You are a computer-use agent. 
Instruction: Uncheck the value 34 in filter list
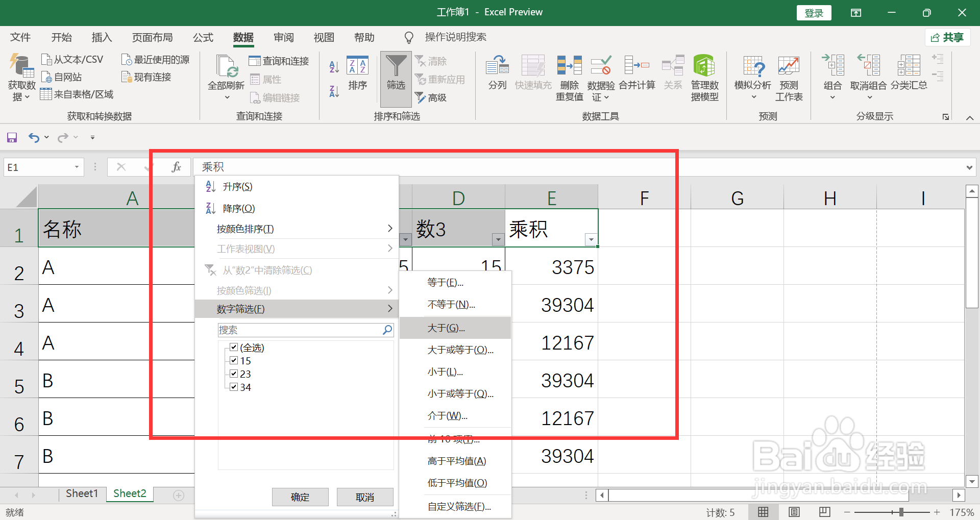click(233, 387)
